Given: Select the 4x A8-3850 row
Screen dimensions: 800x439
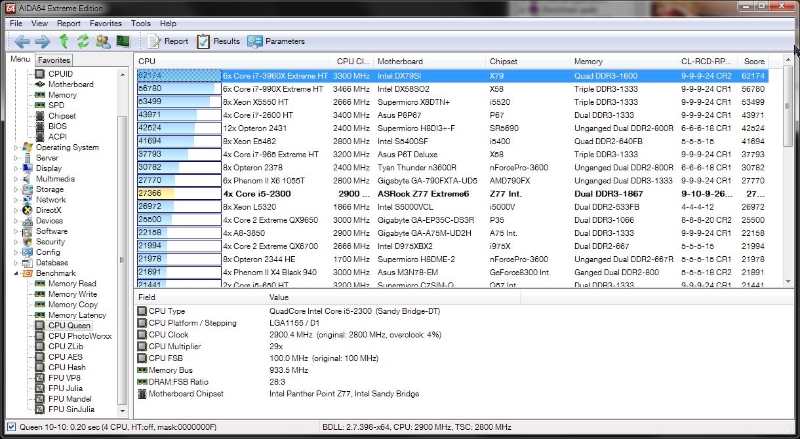Looking at the screenshot, I should [453, 233].
